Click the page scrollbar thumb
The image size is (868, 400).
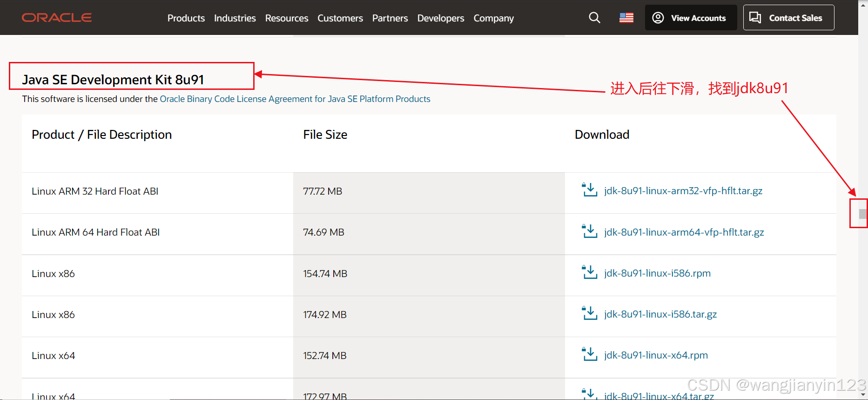pos(863,214)
